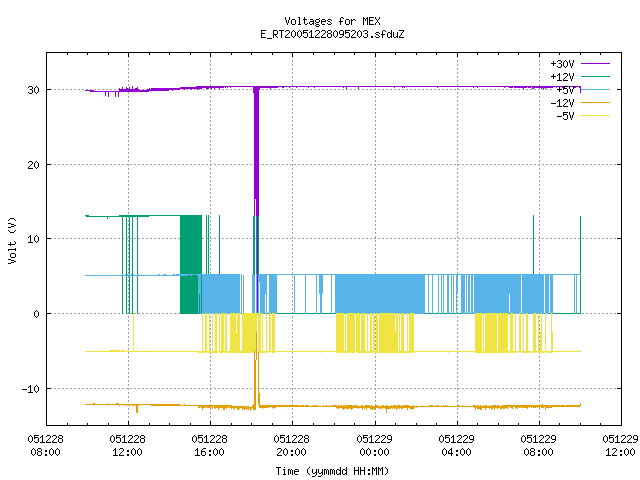This screenshot has height=480, width=640.
Task: Click the chart title 'Voltages for MEX'
Action: tap(332, 21)
